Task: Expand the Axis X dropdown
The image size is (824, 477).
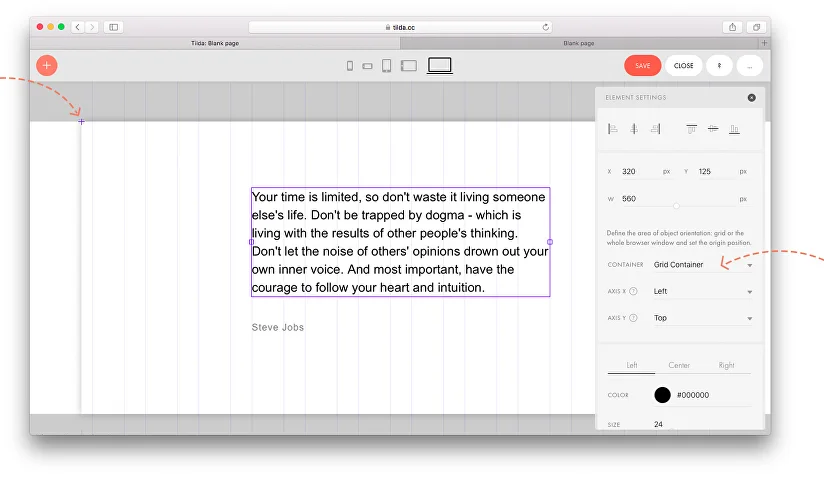Action: tap(702, 292)
